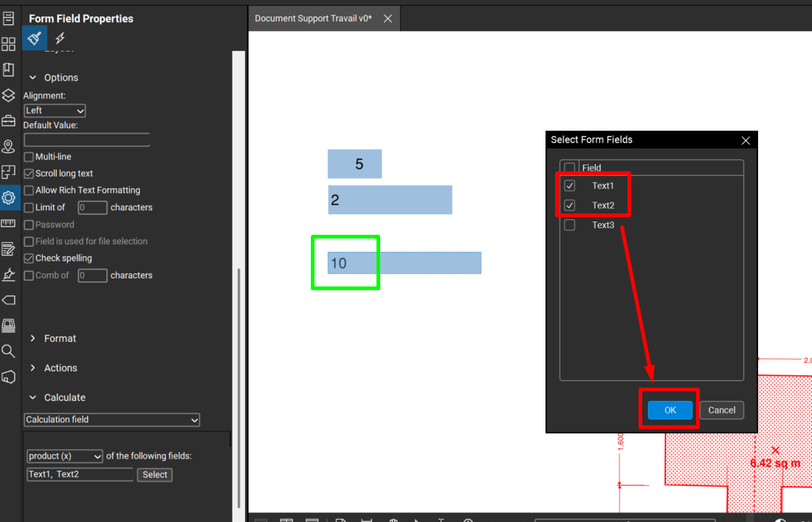Open the Layers panel icon
The image size is (812, 522).
click(8, 95)
